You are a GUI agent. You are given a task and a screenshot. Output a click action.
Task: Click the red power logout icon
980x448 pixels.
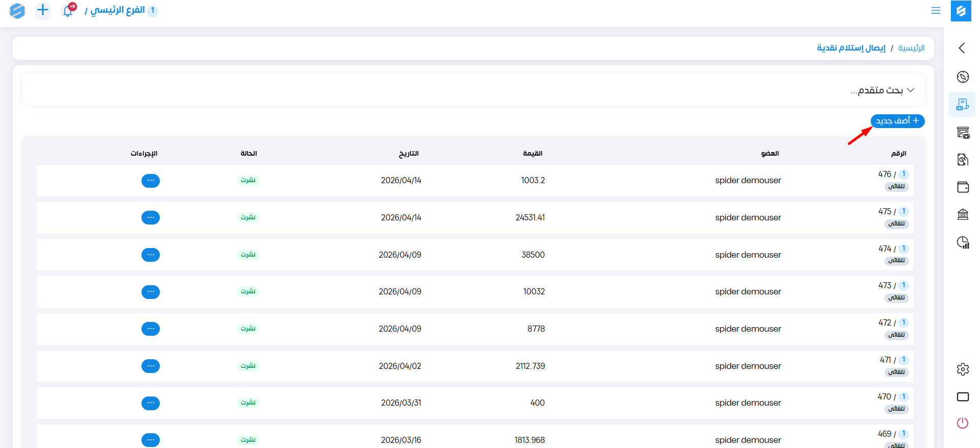click(x=963, y=423)
